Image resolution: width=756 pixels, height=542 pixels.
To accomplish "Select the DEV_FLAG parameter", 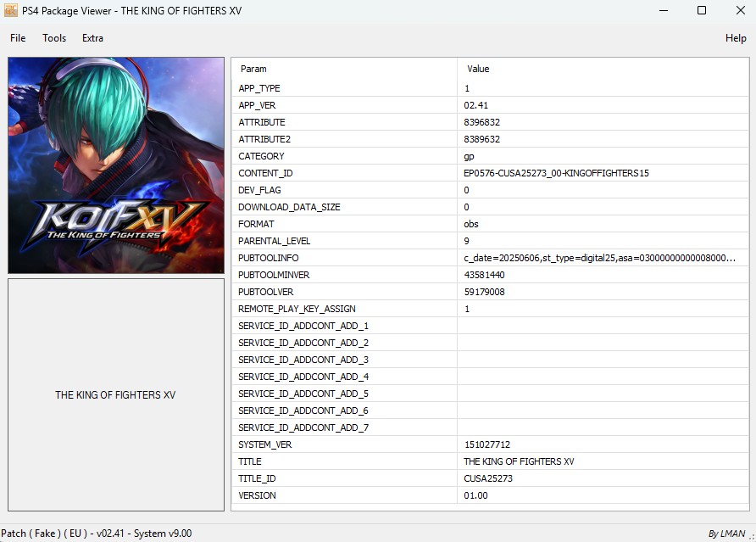I will [x=259, y=190].
